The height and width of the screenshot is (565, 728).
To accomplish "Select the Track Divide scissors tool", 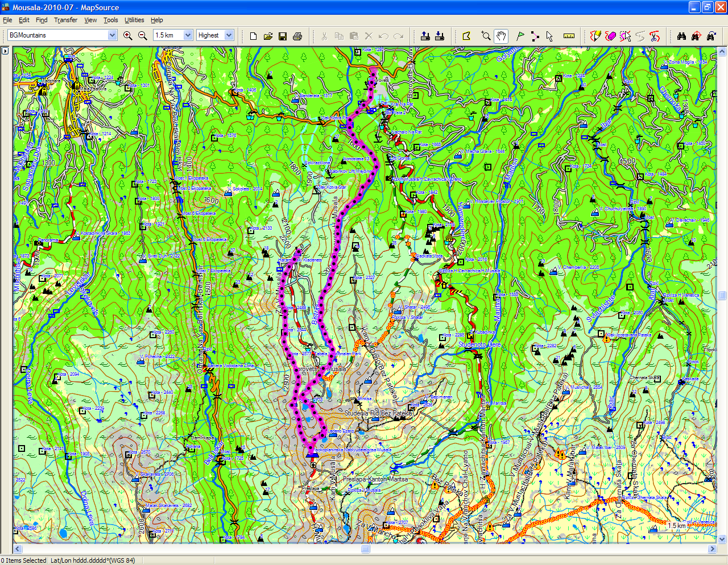I will (655, 36).
